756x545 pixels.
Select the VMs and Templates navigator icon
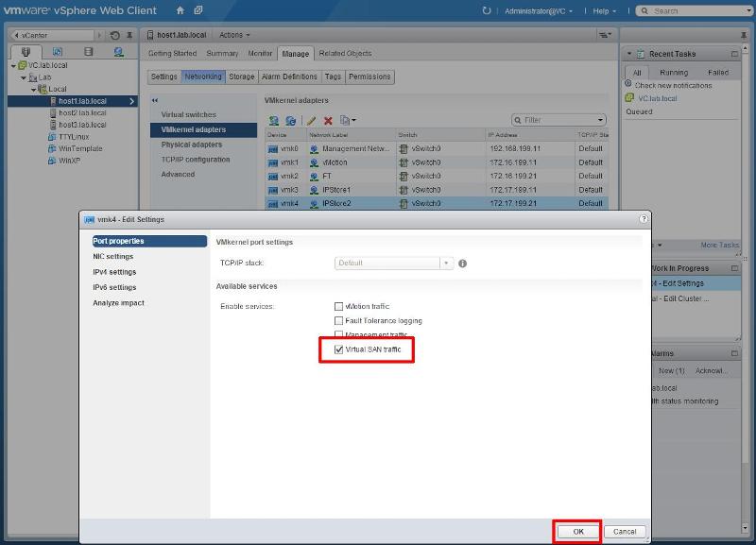pyautogui.click(x=58, y=52)
